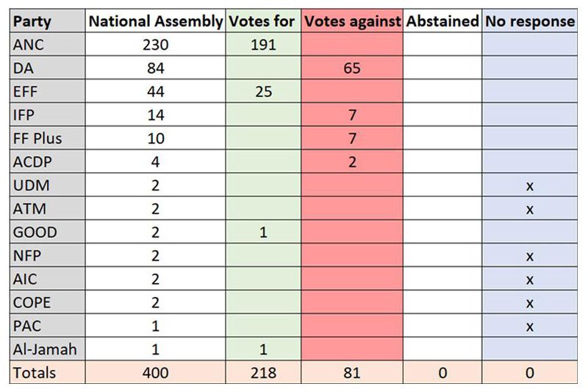
Task: Select the National Assembly header cell
Action: click(x=155, y=21)
